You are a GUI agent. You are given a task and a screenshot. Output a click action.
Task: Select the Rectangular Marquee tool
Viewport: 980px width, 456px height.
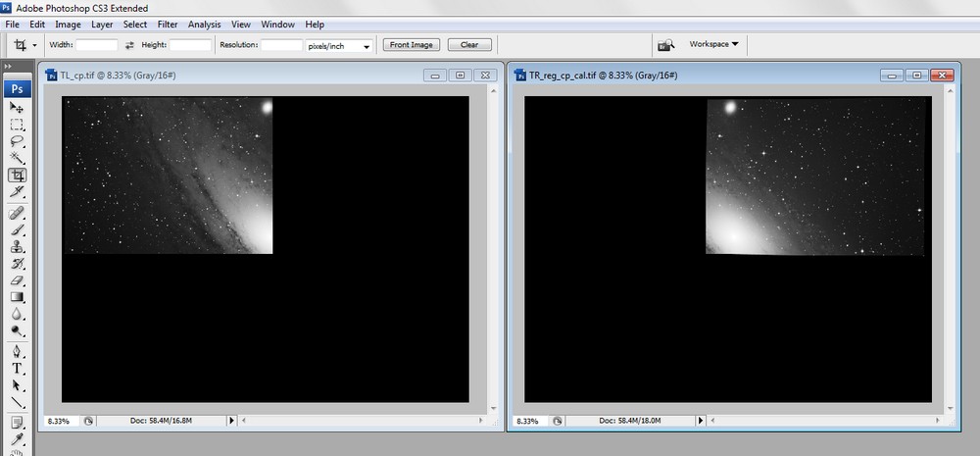coord(17,125)
